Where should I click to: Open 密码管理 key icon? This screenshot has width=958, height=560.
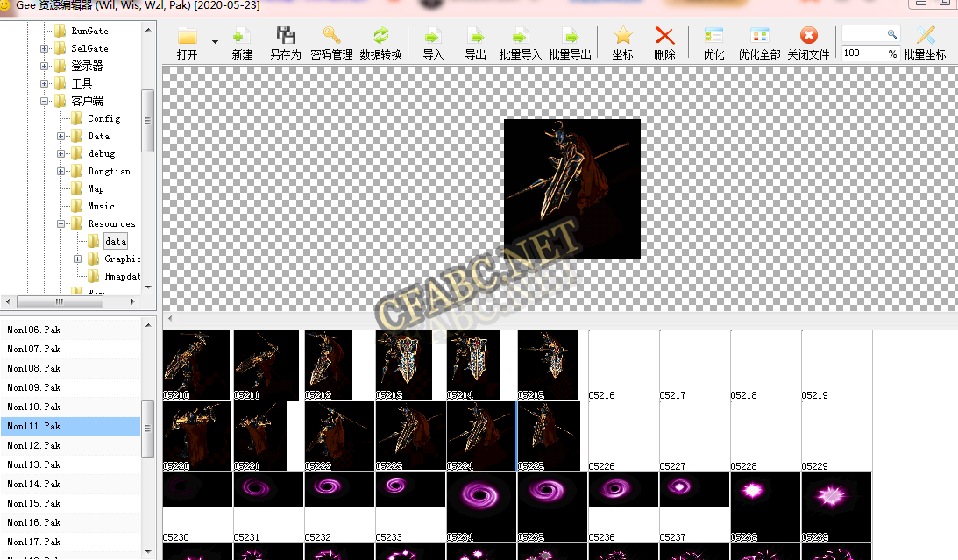click(x=332, y=43)
